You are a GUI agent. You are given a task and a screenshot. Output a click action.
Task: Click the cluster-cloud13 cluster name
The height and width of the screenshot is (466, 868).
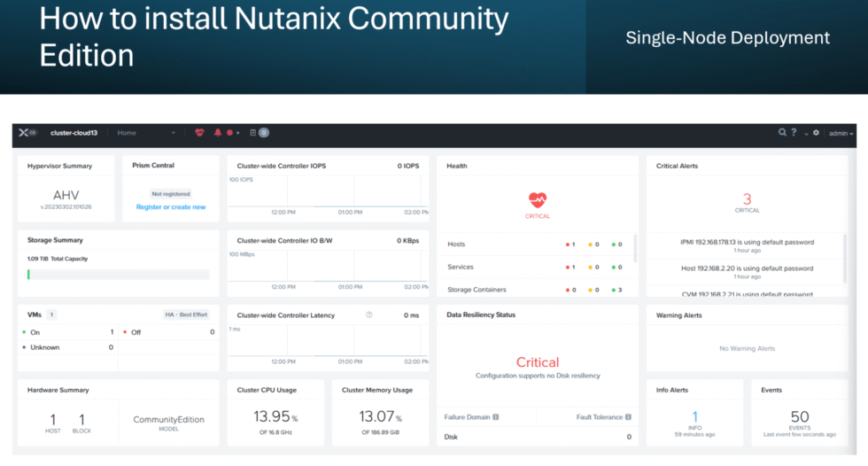74,133
